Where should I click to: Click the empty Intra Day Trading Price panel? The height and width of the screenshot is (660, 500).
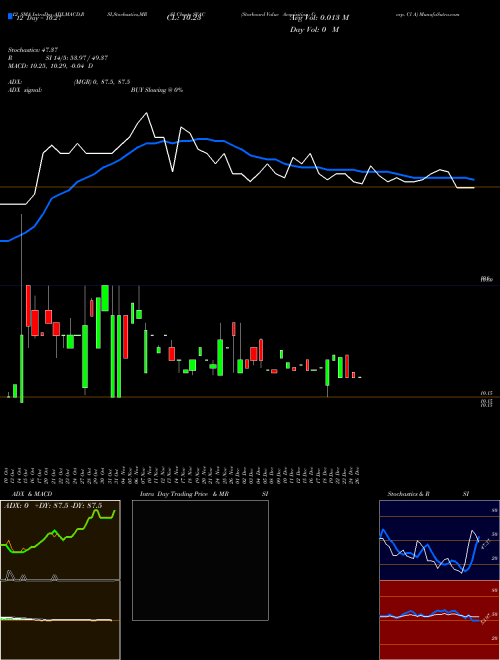(200, 560)
